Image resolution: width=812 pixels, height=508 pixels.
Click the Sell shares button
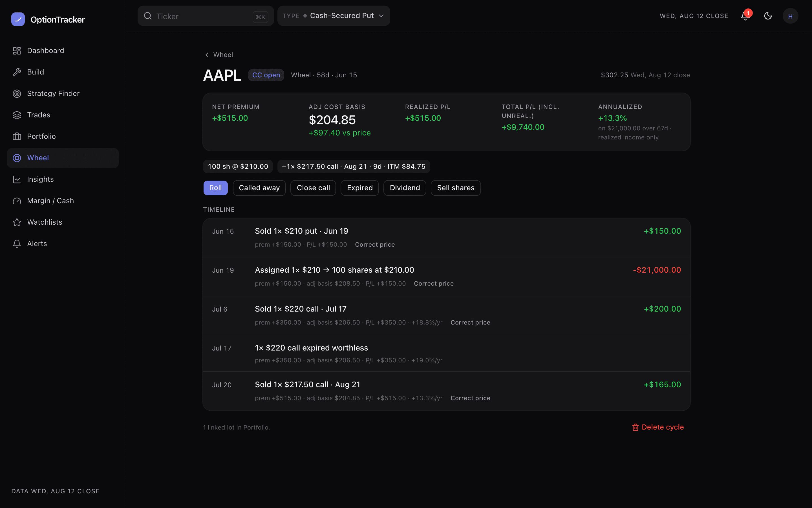point(456,188)
